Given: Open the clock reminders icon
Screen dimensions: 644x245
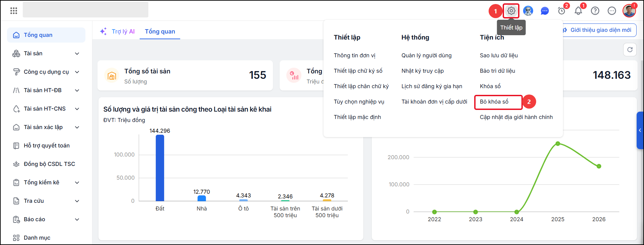Looking at the screenshot, I should pyautogui.click(x=562, y=11).
